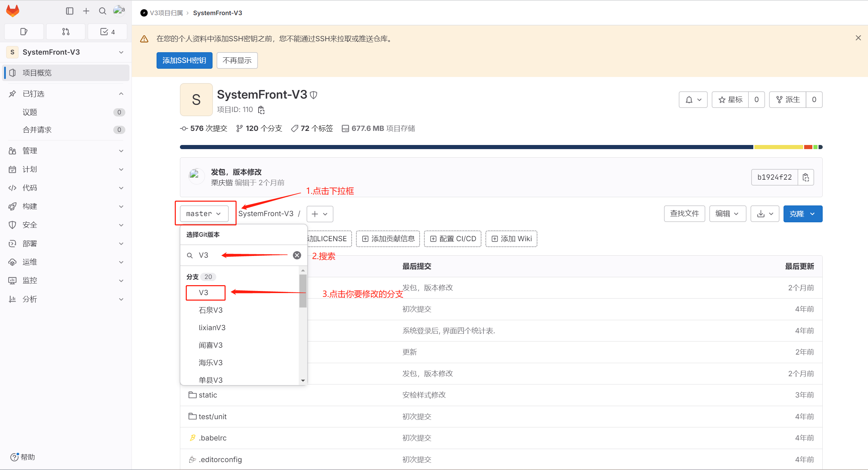Viewport: 868px width, 470px height.
Task: Click commit SHA b1924f22
Action: point(775,177)
